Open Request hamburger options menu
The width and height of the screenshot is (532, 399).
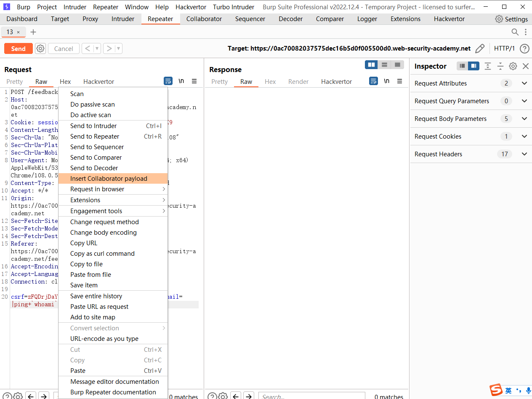click(x=194, y=81)
